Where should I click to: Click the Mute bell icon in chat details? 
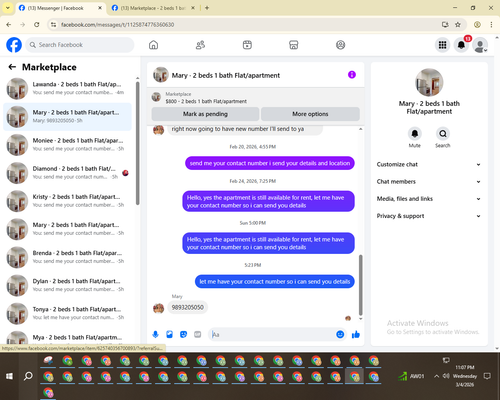[415, 134]
